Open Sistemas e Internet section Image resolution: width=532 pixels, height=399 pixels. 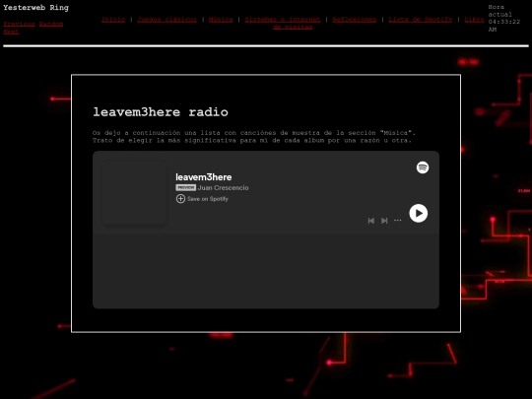coord(283,20)
